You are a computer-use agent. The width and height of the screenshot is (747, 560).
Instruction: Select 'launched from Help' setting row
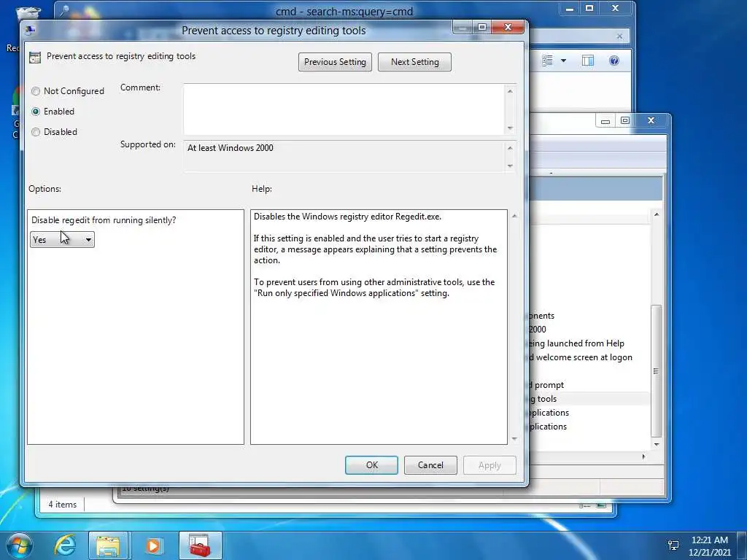[577, 343]
